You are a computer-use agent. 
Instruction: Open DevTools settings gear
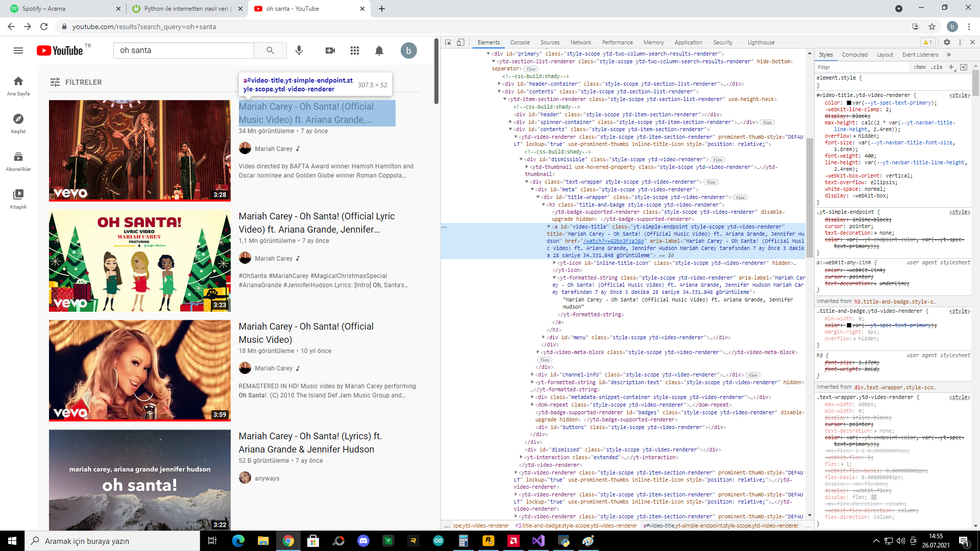coord(947,42)
